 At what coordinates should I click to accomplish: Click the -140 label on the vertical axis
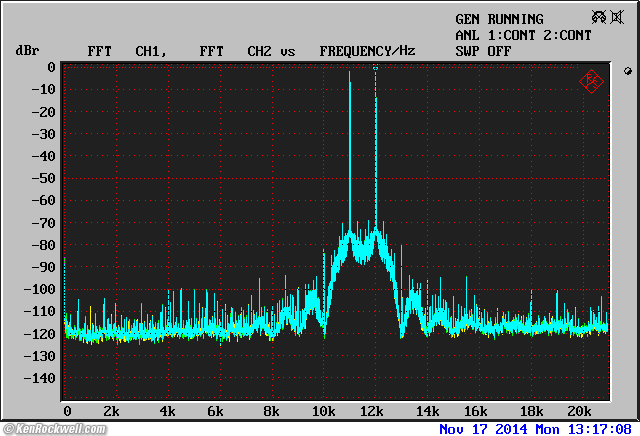38,379
